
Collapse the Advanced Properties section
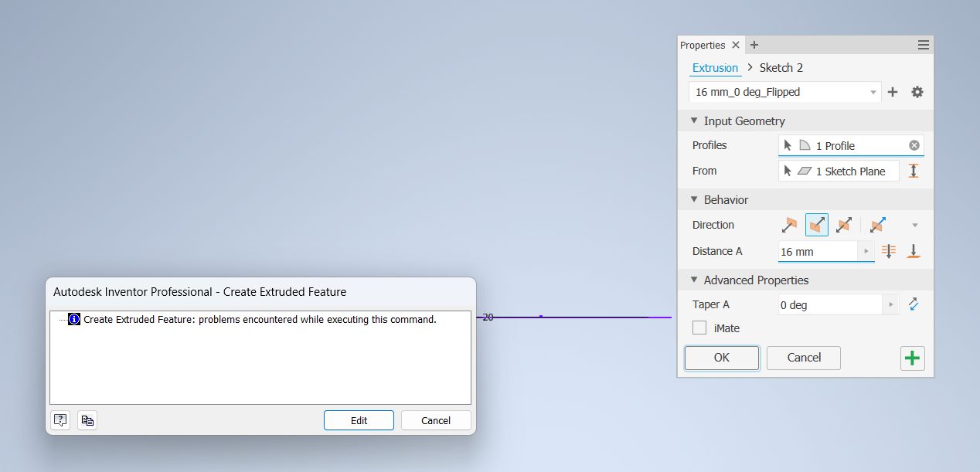(694, 280)
